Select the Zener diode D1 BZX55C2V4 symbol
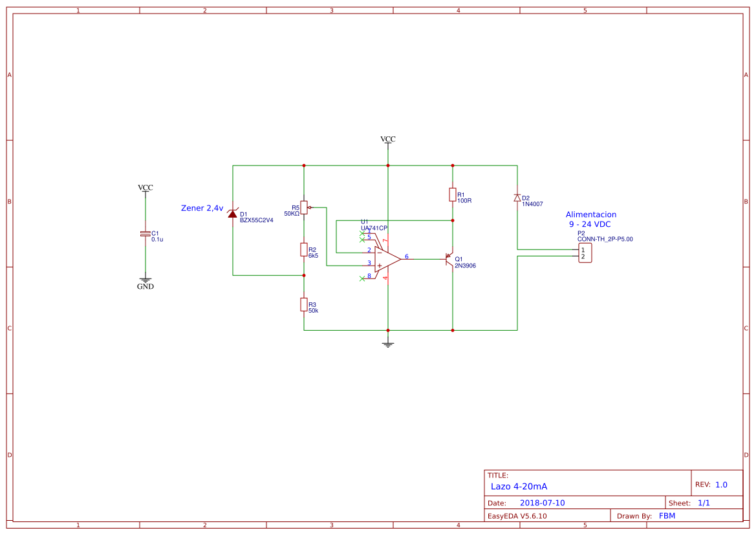This screenshot has width=756, height=535. (x=234, y=216)
